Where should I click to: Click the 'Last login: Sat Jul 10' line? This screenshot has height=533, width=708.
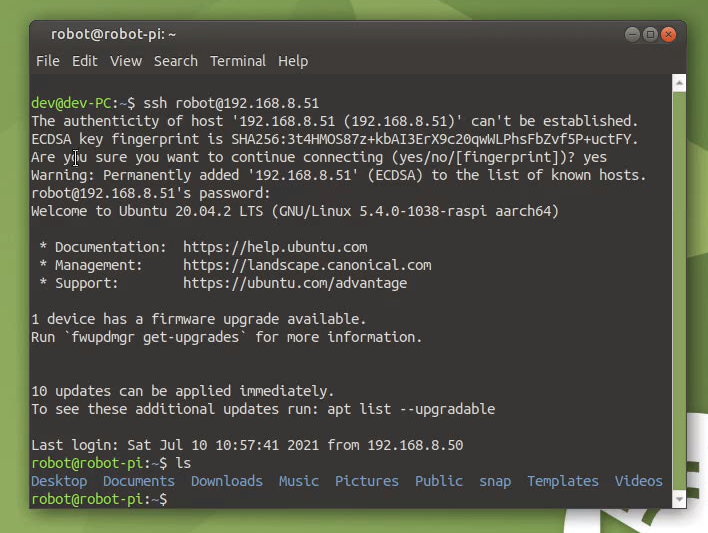coord(247,445)
